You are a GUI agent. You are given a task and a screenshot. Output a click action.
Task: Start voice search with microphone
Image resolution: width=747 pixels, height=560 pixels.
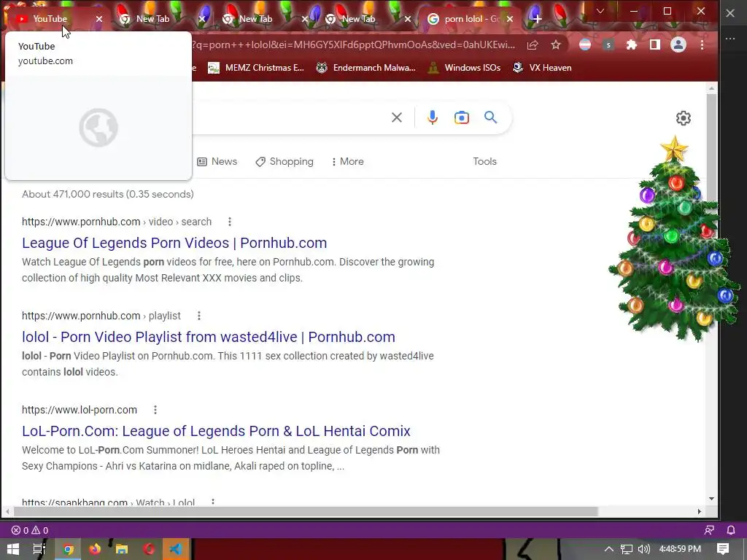pos(433,117)
